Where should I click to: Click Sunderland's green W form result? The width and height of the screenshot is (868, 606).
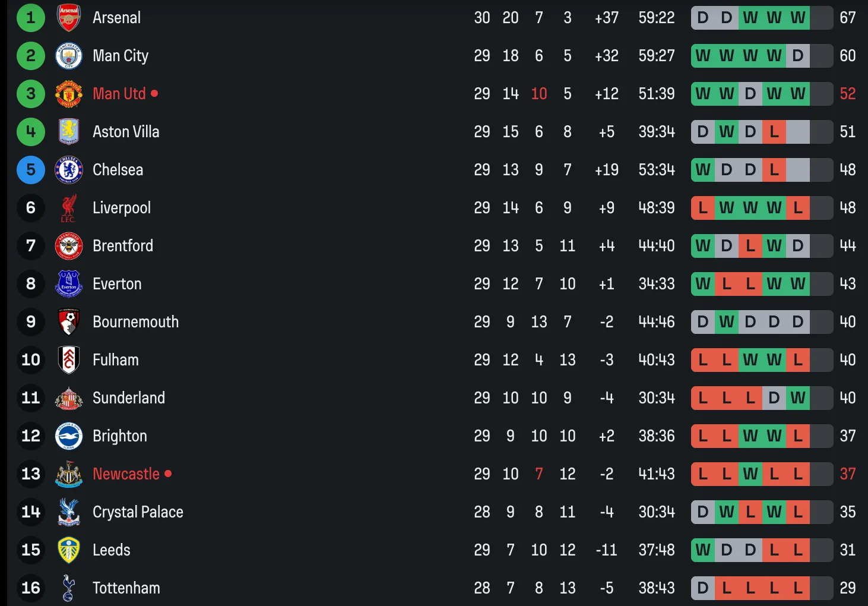tap(798, 398)
